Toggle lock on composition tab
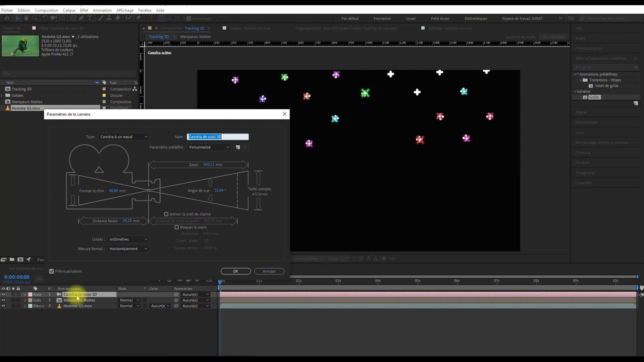This screenshot has width=644, height=362. pos(156,28)
